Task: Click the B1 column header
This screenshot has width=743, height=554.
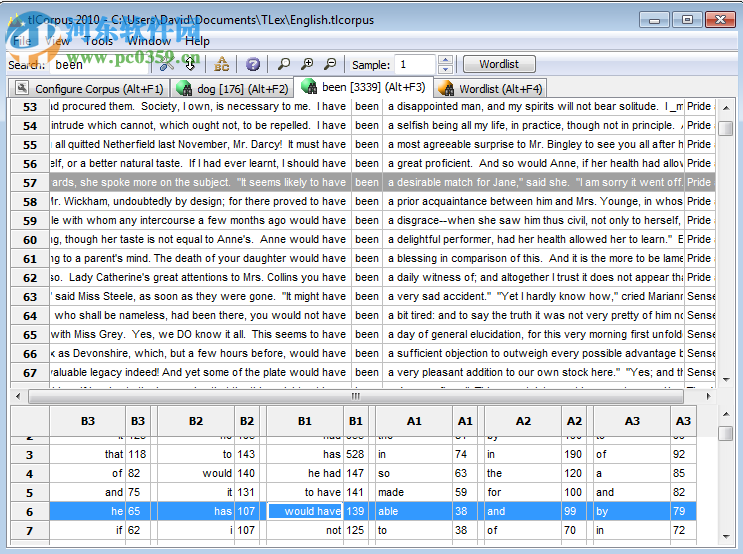Action: pos(305,421)
